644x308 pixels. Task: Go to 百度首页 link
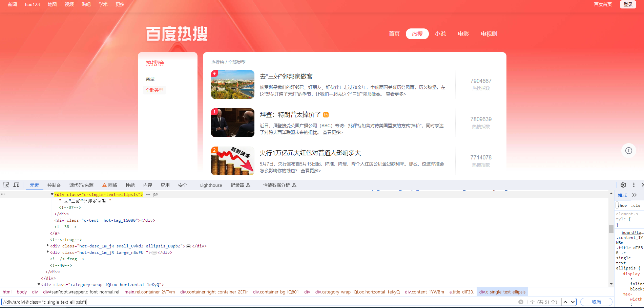(603, 4)
